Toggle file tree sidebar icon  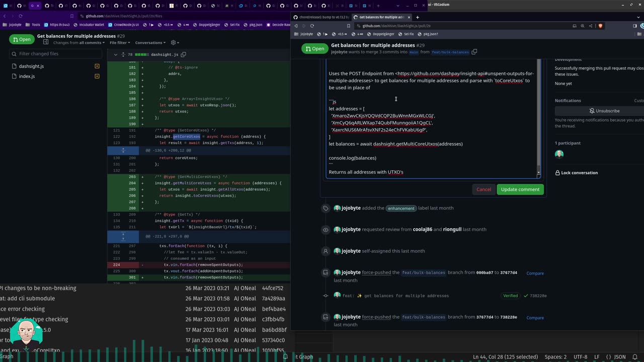click(x=46, y=43)
